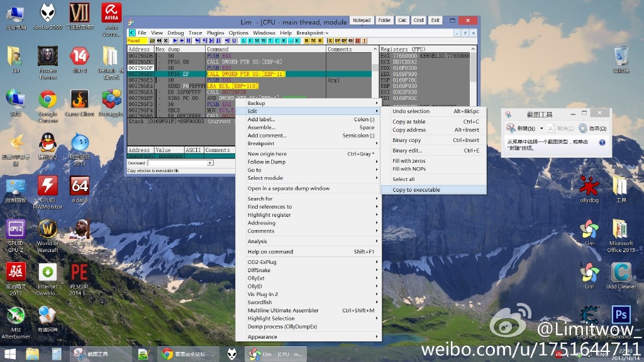The width and height of the screenshot is (644, 362).
Task: Open Google Chrome desktop icon
Action: 48,106
